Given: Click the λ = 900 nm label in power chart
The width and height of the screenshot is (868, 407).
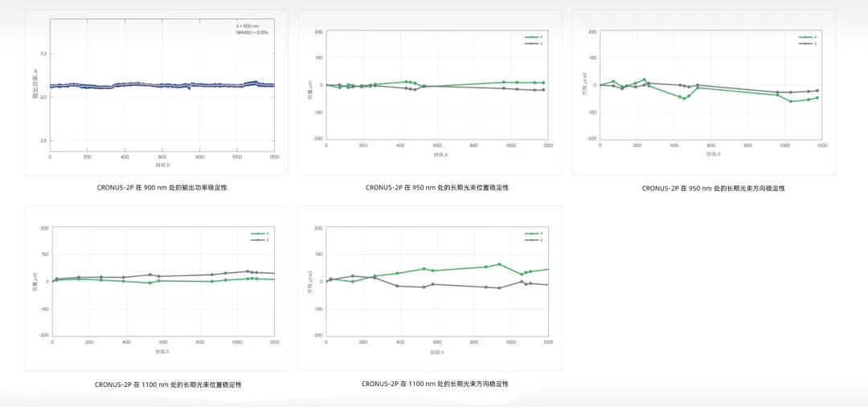Looking at the screenshot, I should (248, 26).
